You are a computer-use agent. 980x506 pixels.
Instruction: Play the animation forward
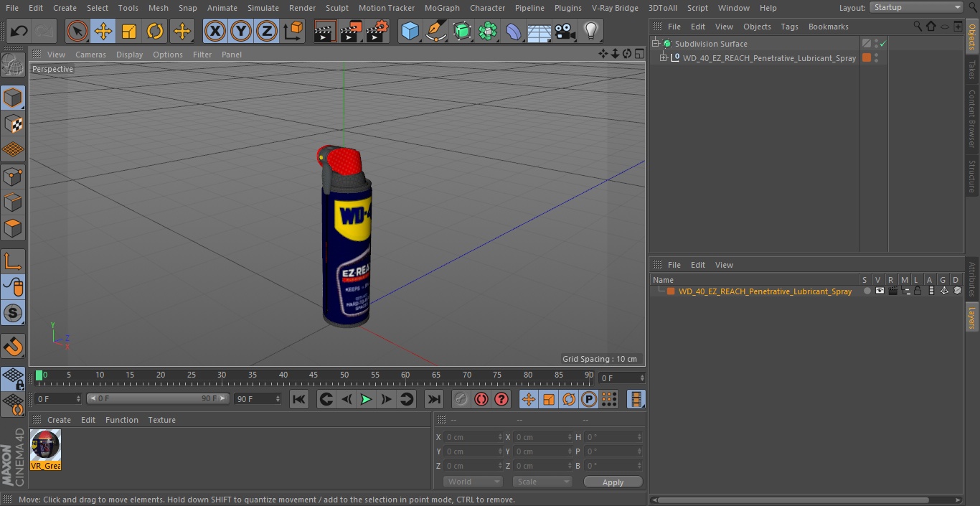pos(366,399)
